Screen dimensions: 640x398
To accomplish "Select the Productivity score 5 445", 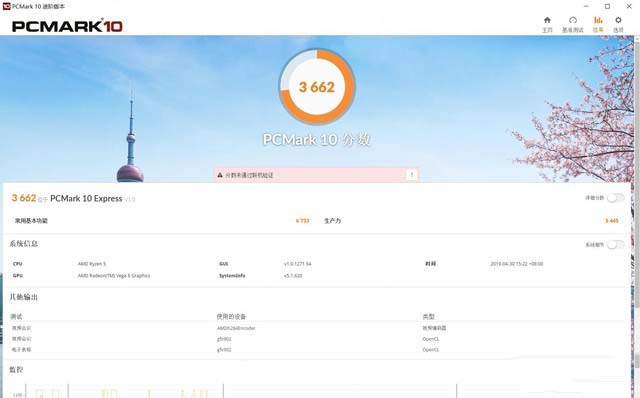I will point(611,221).
